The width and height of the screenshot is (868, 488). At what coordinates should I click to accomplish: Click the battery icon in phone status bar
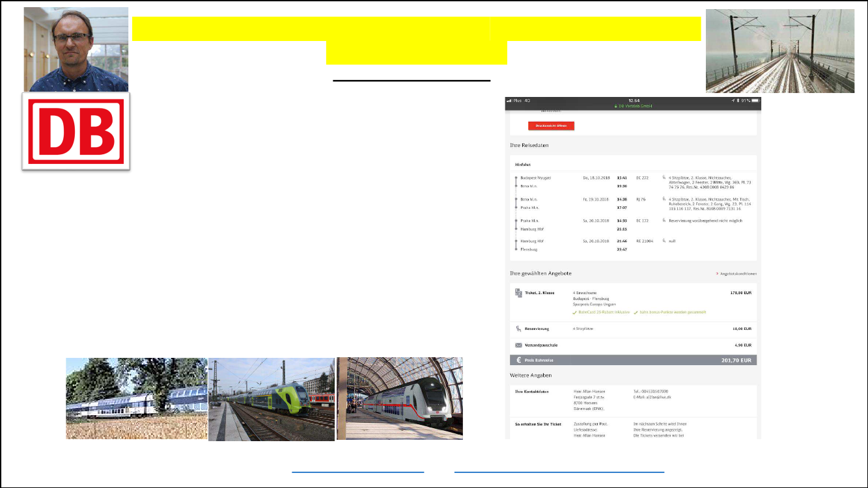755,101
